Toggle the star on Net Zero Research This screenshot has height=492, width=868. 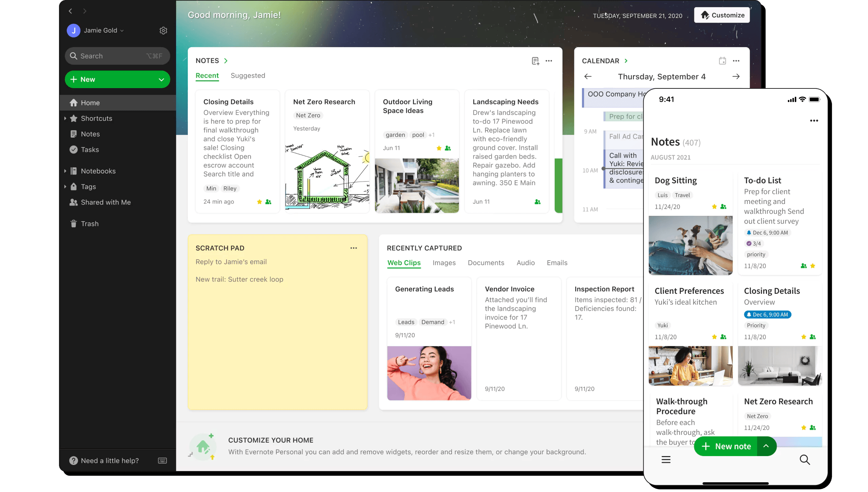[x=804, y=428]
